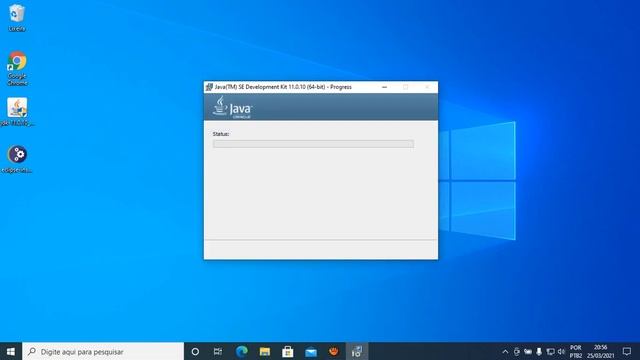Open the Mail app from the taskbar
The height and width of the screenshot is (360, 640).
click(x=311, y=351)
